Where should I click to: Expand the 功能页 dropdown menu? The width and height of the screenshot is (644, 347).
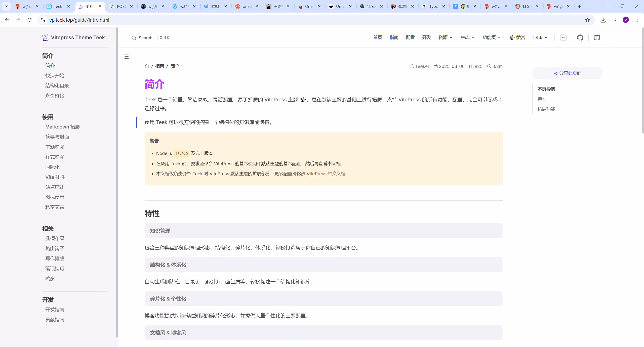point(492,37)
